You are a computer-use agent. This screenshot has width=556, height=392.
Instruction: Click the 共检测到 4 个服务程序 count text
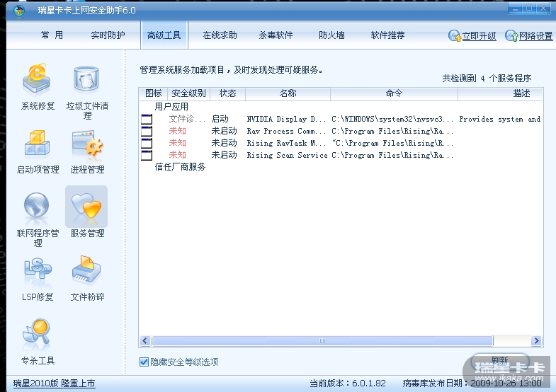coord(487,79)
